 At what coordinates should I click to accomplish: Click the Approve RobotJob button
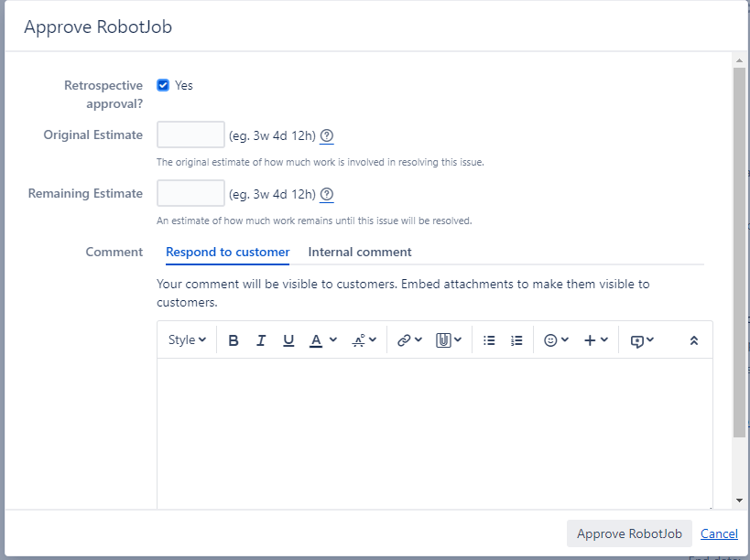629,533
